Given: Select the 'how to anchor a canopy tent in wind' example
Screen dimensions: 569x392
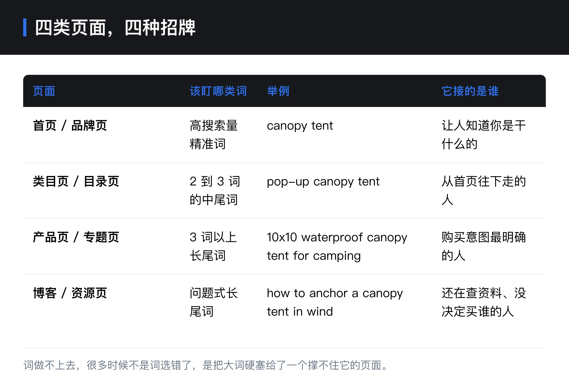Looking at the screenshot, I should coord(335,302).
